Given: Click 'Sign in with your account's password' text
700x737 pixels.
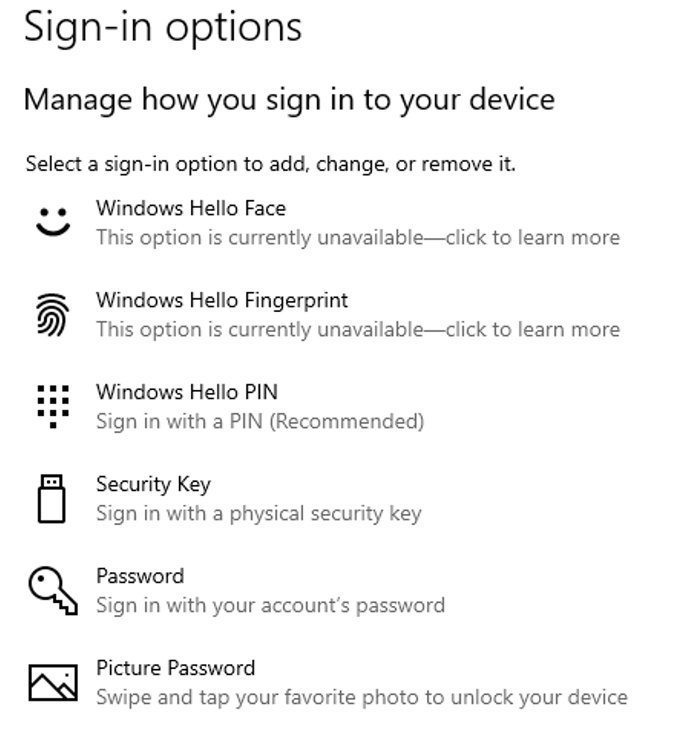Looking at the screenshot, I should [270, 605].
